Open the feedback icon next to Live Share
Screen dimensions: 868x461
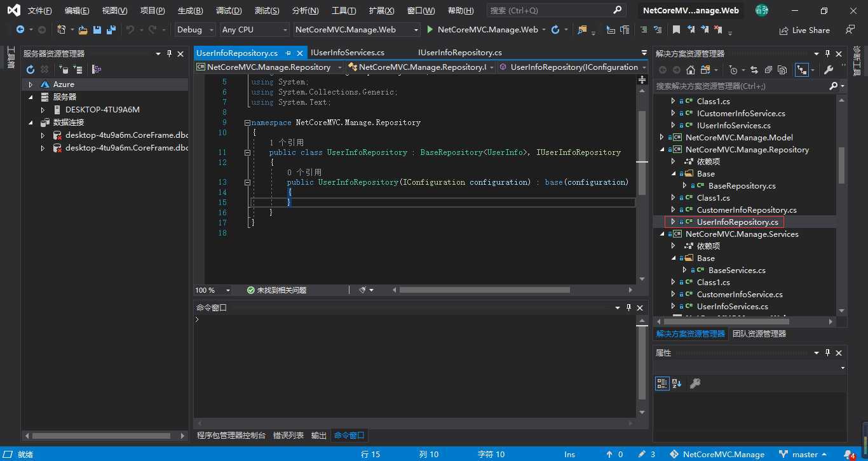(850, 30)
